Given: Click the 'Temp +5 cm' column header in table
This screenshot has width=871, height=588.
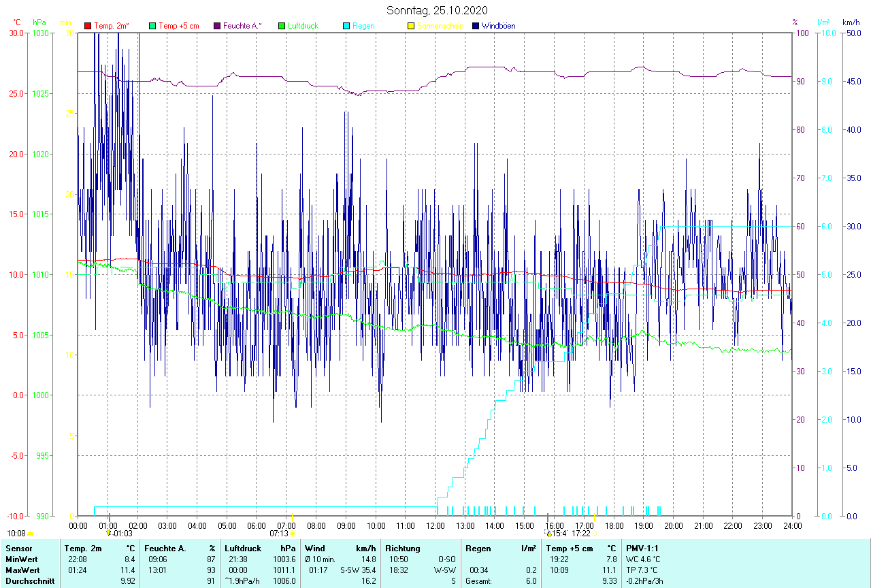Looking at the screenshot, I should coord(570,548).
